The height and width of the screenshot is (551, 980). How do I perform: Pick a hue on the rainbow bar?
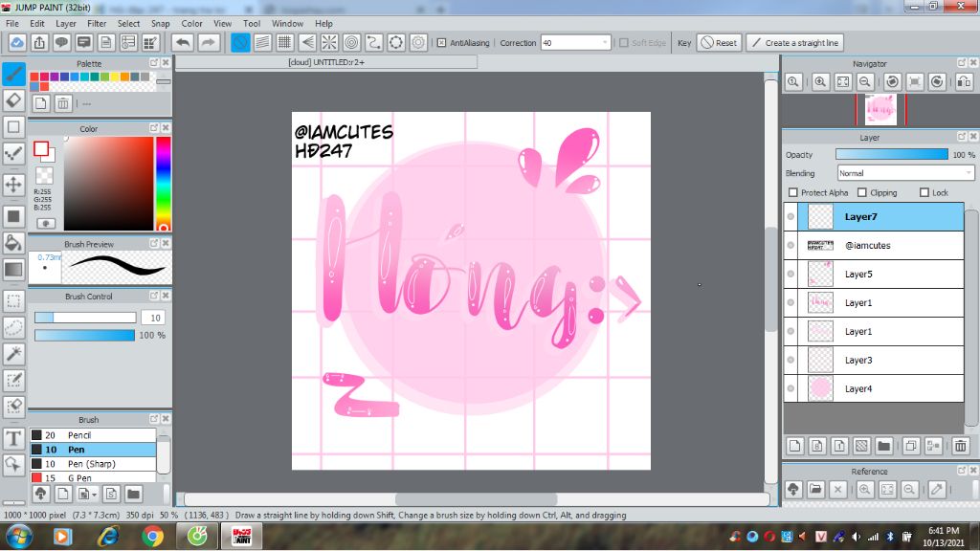163,184
